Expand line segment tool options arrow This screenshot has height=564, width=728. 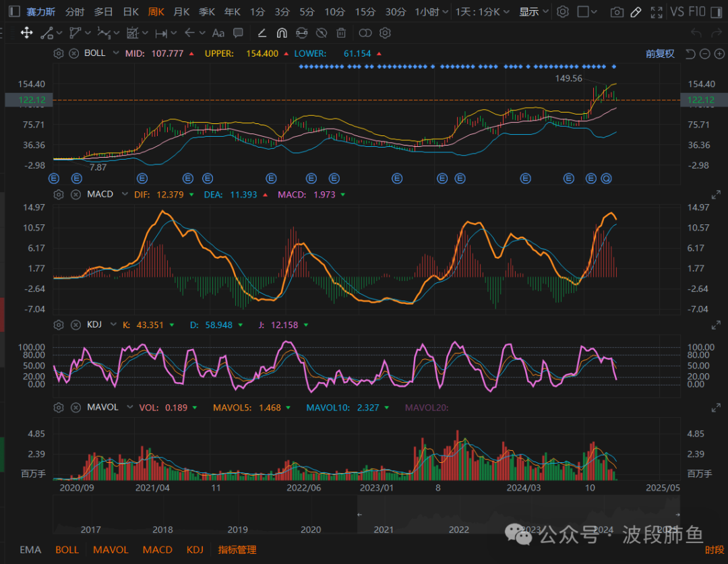(59, 33)
